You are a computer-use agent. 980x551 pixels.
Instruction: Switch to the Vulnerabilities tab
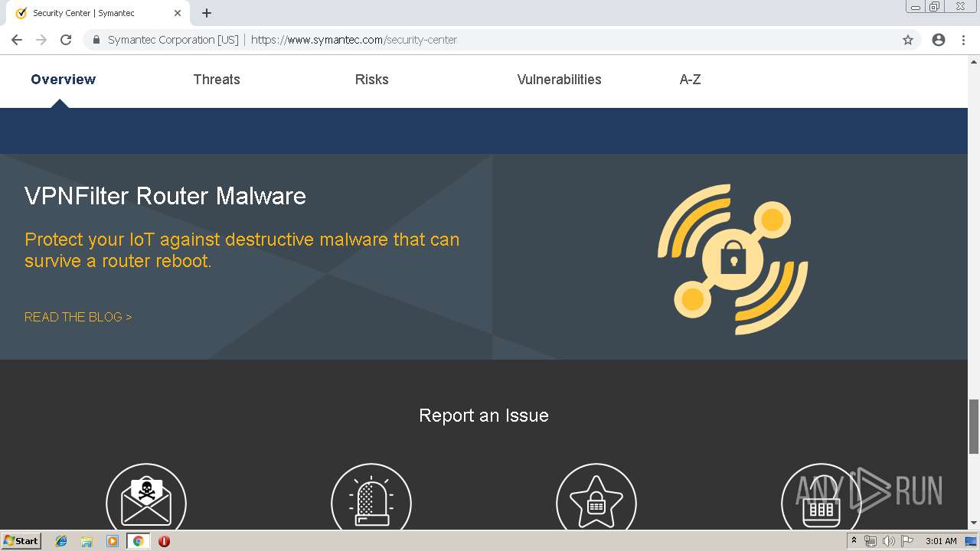coord(560,80)
